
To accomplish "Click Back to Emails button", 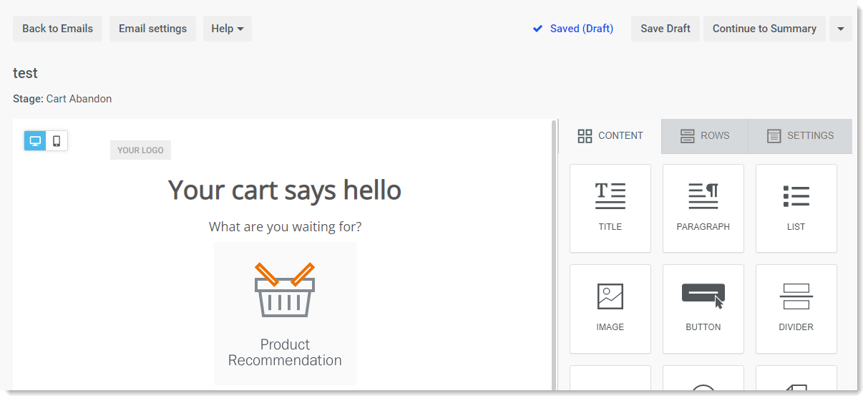I will 58,29.
